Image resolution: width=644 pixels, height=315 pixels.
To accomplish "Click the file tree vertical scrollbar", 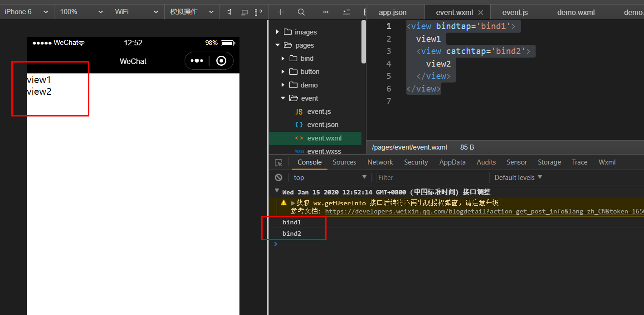I will (x=363, y=42).
